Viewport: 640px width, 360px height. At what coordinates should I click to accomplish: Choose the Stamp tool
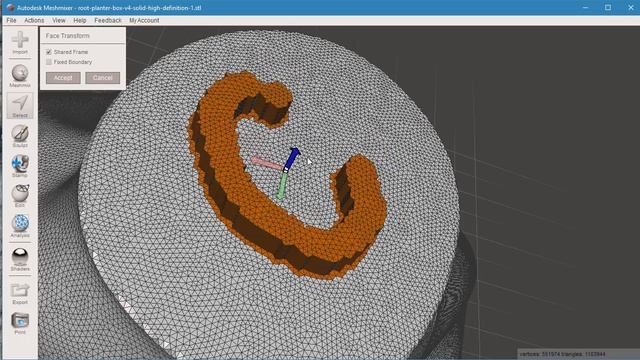20,163
